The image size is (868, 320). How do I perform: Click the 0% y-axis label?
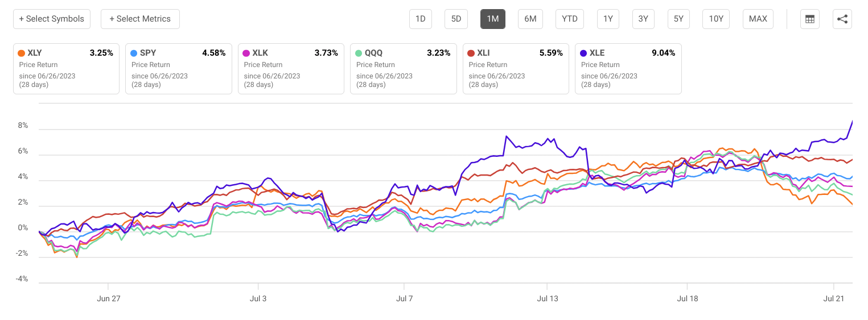point(23,228)
